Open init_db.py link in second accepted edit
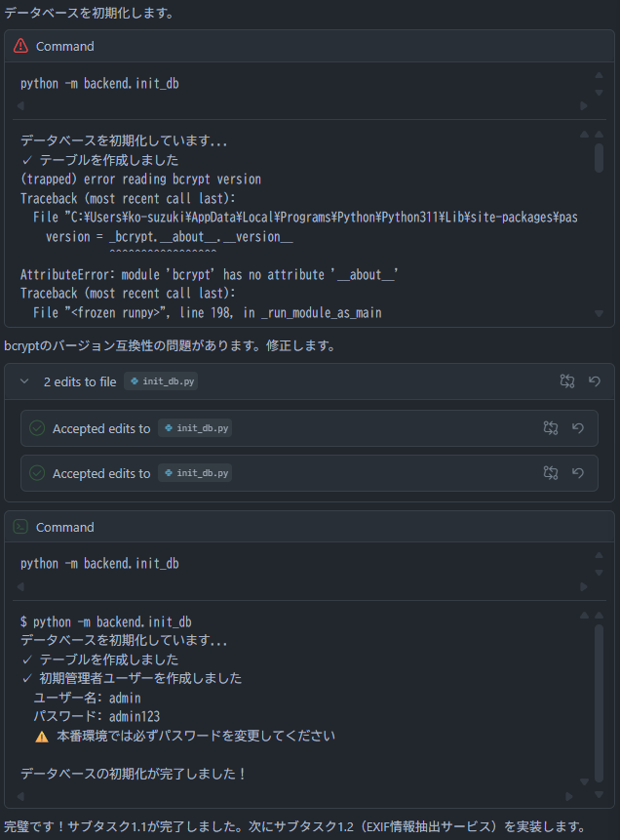Image resolution: width=620 pixels, height=840 pixels. coord(195,473)
